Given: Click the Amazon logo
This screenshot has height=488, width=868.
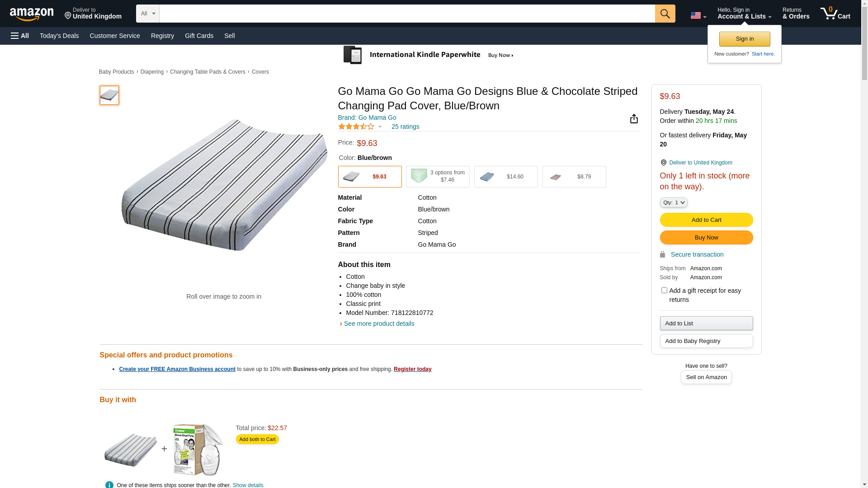Looking at the screenshot, I should click(x=32, y=14).
